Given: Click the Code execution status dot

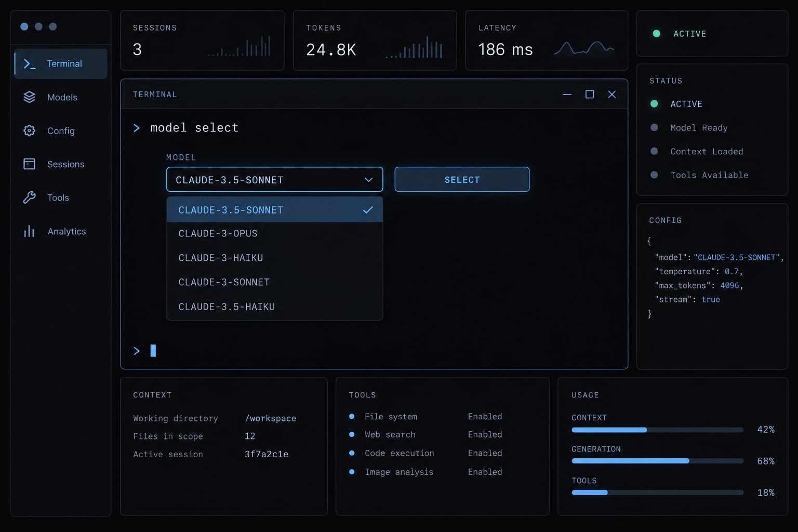Looking at the screenshot, I should (x=352, y=453).
